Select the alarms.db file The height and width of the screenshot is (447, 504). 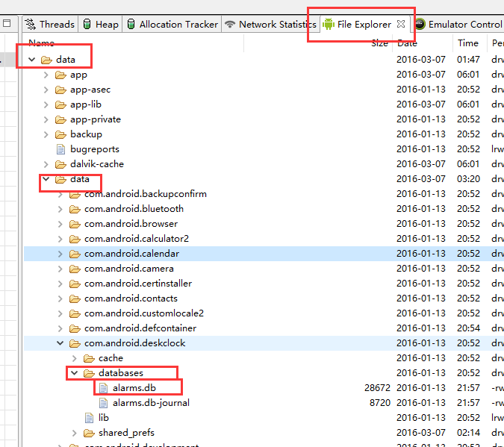(134, 388)
